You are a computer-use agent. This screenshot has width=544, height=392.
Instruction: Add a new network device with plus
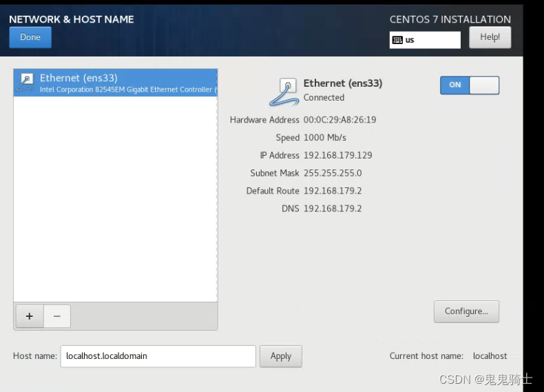point(30,316)
